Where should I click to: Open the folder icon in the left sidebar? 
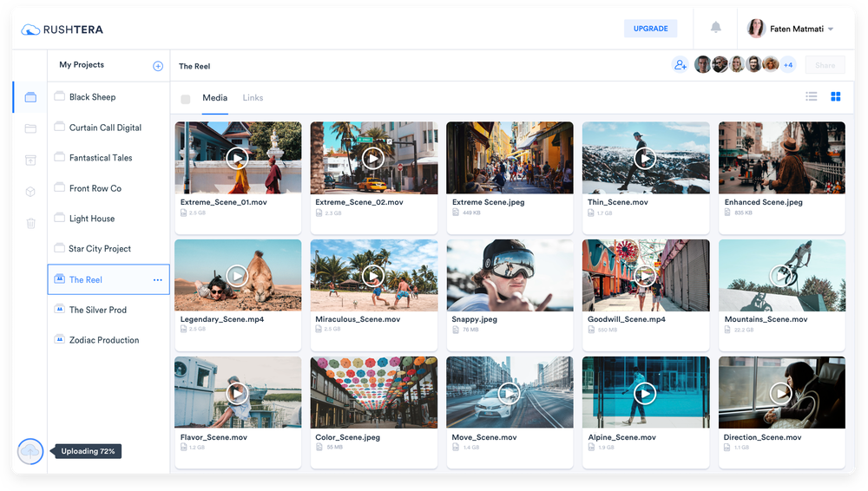point(30,128)
